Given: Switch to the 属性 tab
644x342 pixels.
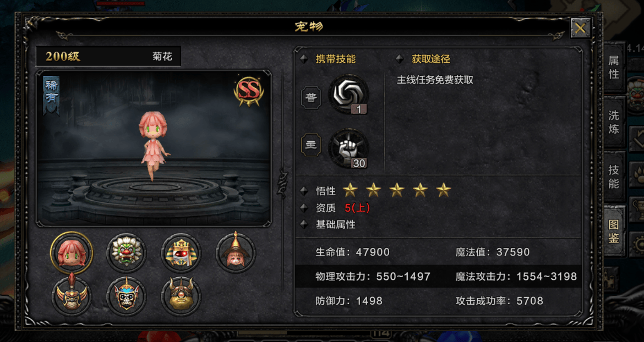Looking at the screenshot, I should click(614, 68).
